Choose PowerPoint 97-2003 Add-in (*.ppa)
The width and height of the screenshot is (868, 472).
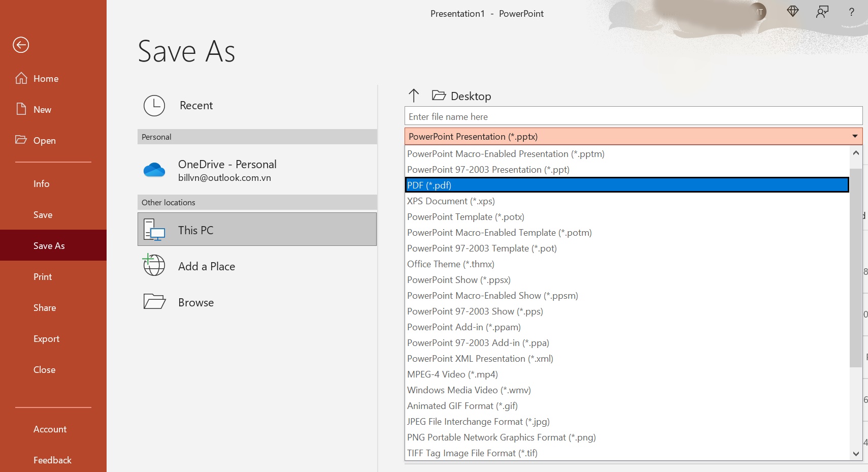click(x=627, y=343)
